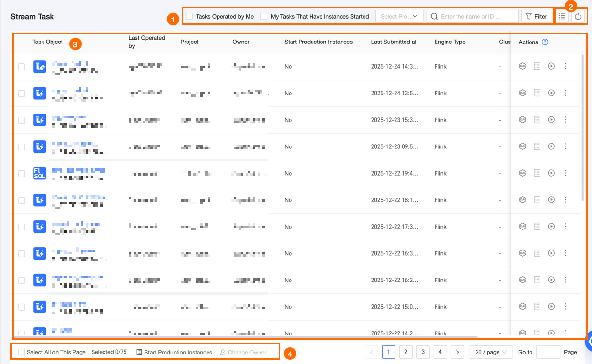Tick Select All on This Page
This screenshot has height=364, width=592.
coord(21,352)
